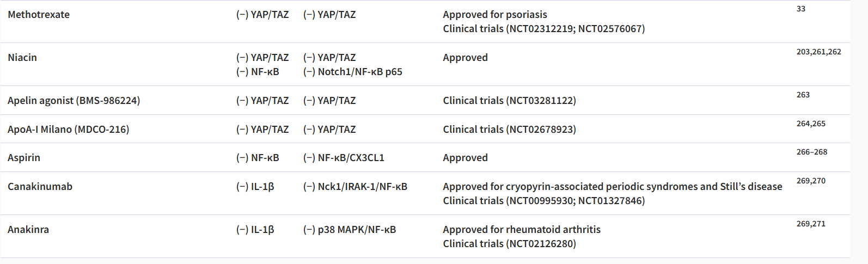
Task: Select the Canakinumab row label
Action: tap(40, 187)
